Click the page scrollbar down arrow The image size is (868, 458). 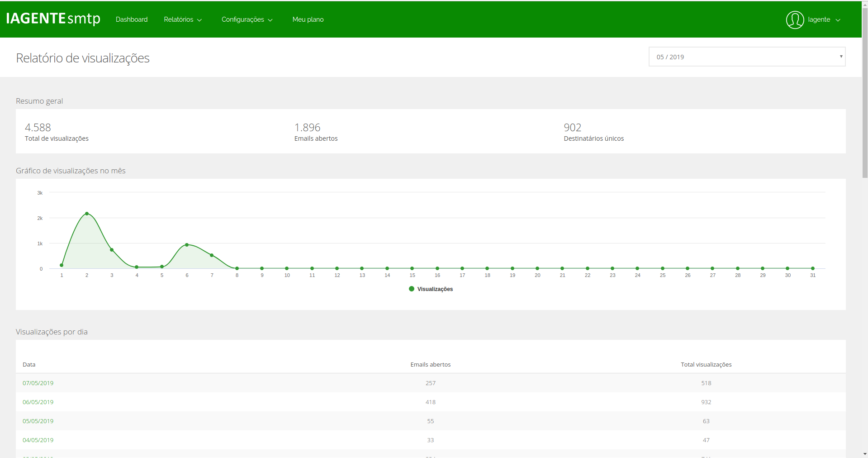click(864, 454)
